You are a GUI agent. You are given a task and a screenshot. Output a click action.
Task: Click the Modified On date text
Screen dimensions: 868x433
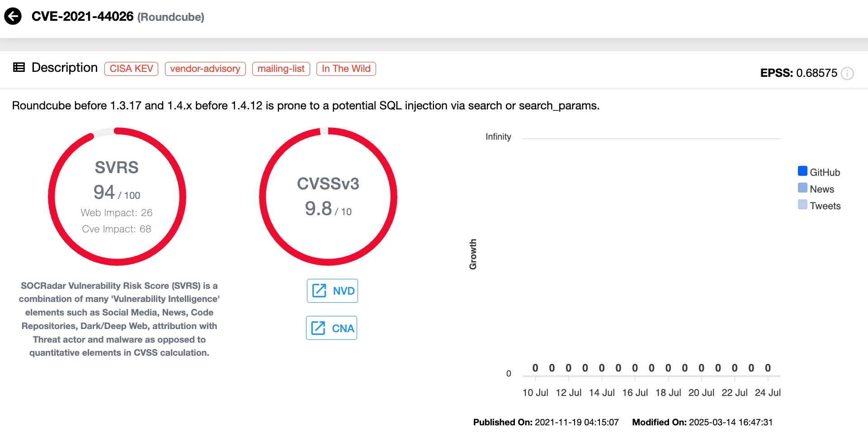(702, 422)
